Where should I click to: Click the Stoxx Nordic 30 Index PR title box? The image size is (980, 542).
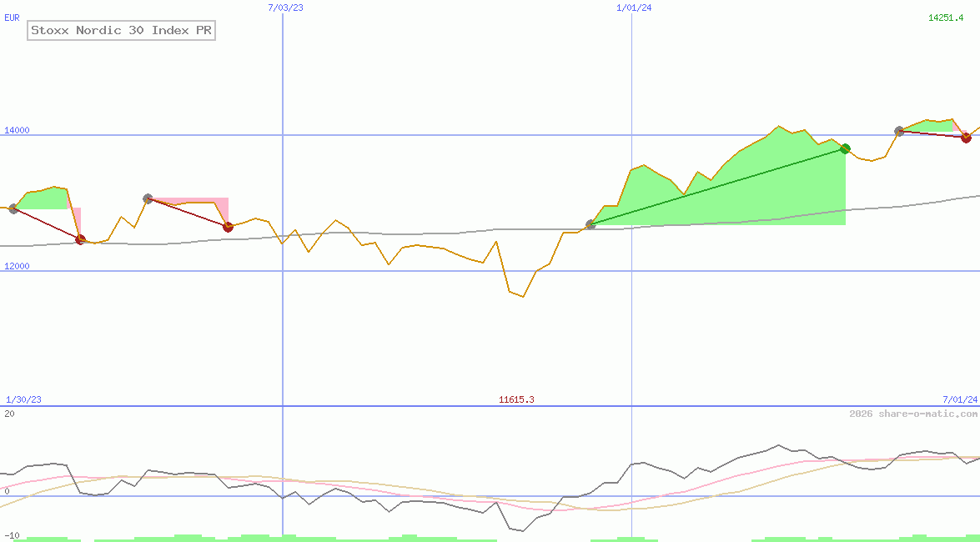point(119,30)
